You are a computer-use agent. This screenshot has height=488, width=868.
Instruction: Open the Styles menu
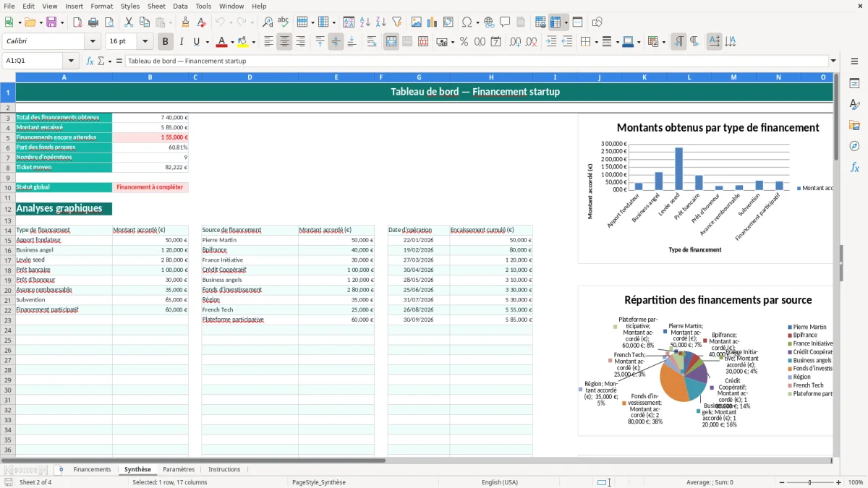point(130,6)
